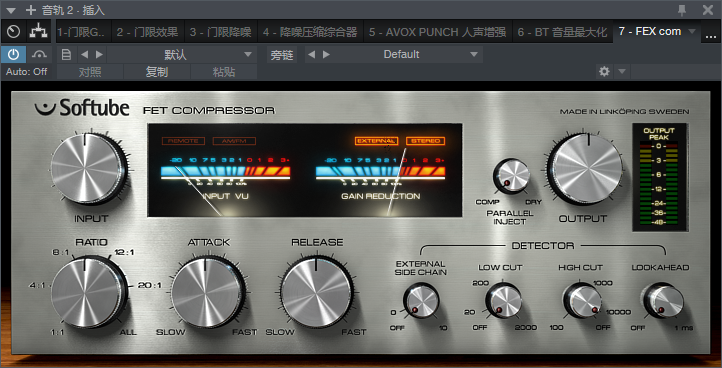
Task: Expand the arrow next to gear icon
Action: tap(622, 71)
